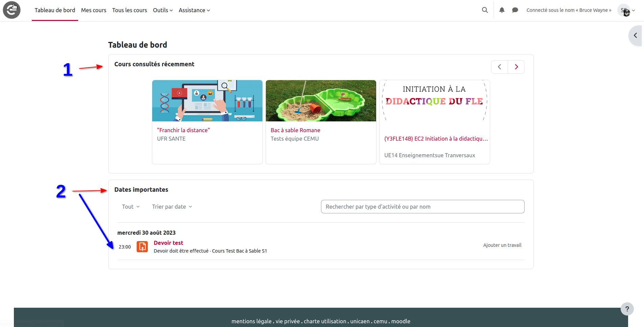
Task: Click the Devoir test assignment icon
Action: 142,247
